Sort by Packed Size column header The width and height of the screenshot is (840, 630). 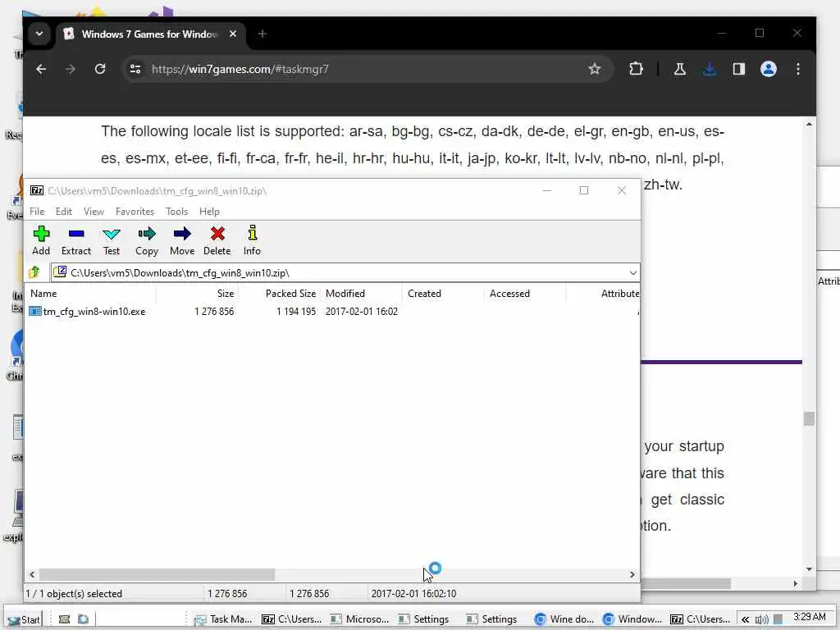279,294
